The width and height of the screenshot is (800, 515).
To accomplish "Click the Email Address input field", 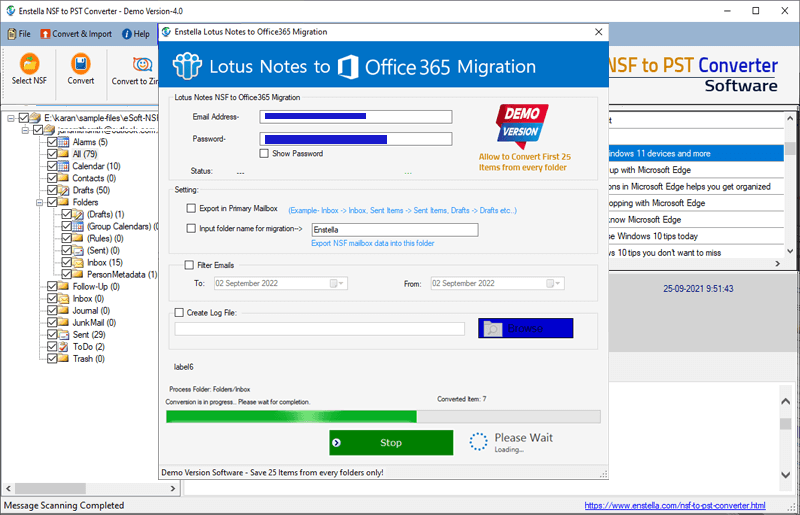I will (356, 117).
